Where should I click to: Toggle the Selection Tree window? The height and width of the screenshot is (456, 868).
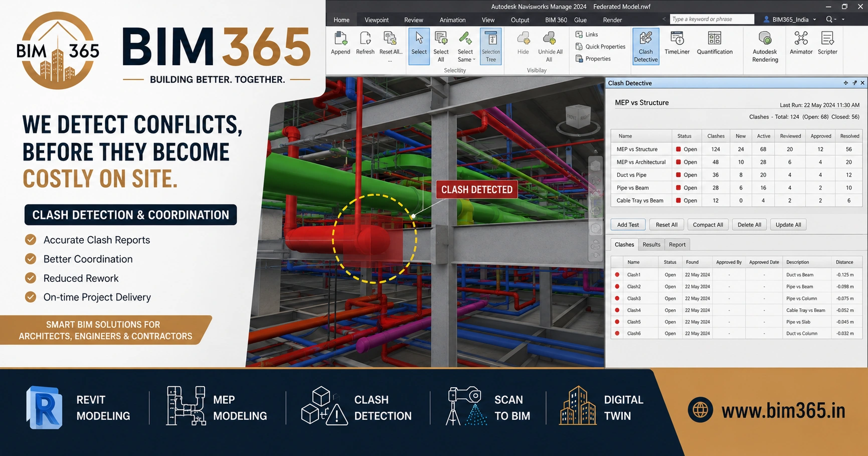point(491,46)
